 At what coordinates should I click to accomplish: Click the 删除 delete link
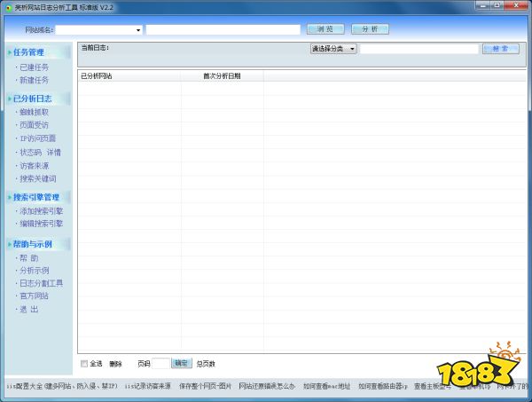115,363
